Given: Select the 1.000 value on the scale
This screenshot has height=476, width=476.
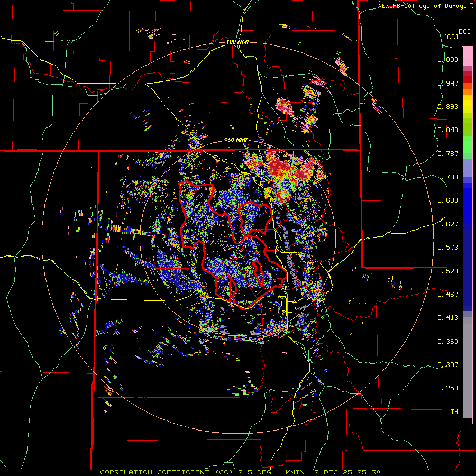Looking at the screenshot, I should coord(448,59).
